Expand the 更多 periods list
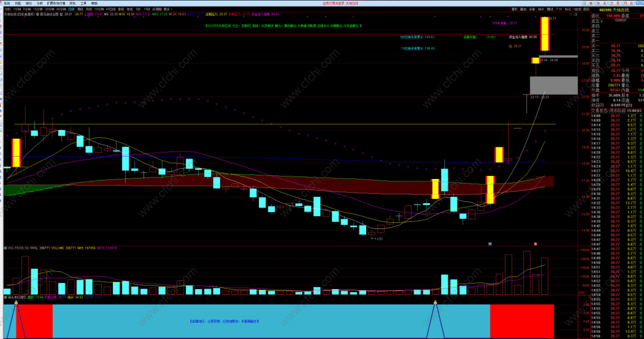 167,9
